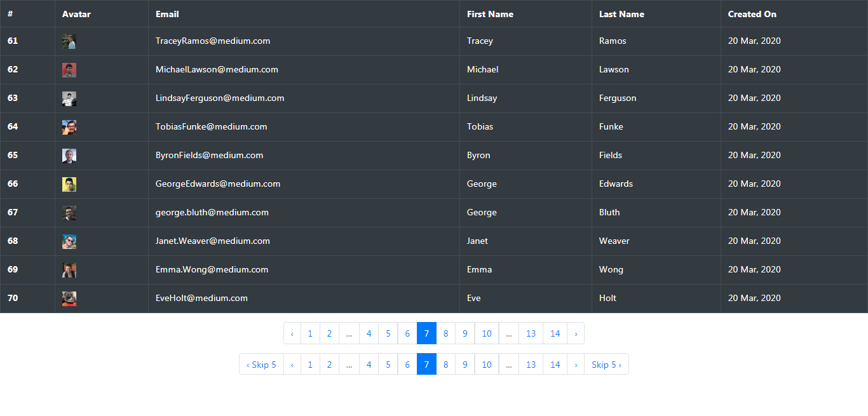The width and height of the screenshot is (868, 416).
Task: Click the next page arrow on top pagination
Action: click(576, 333)
